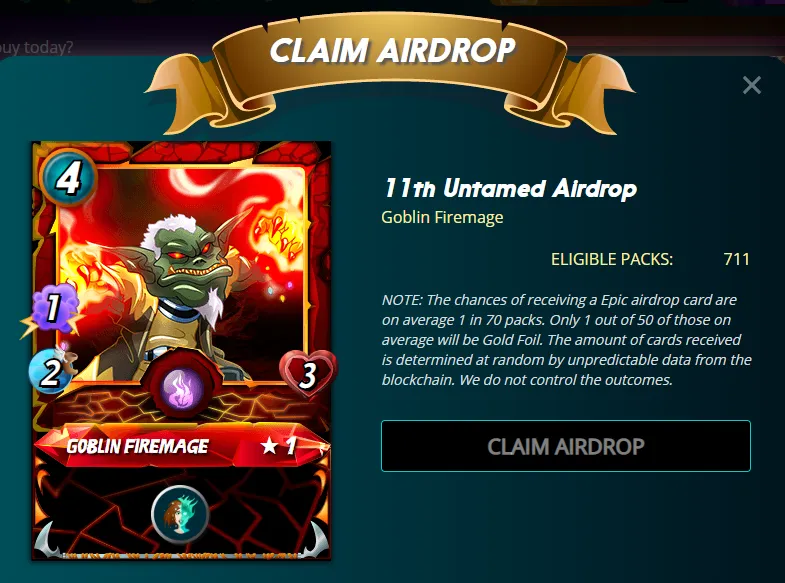Click the Eligible Packs label
This screenshot has width=785, height=583.
612,259
